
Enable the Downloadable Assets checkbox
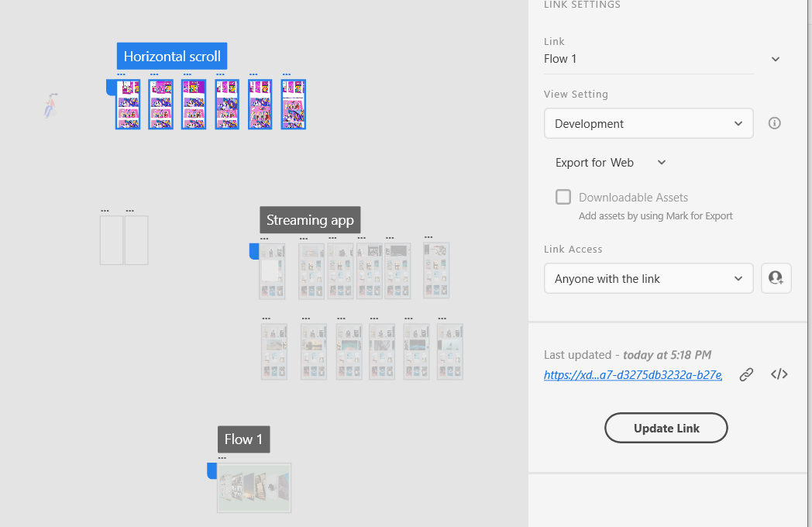point(563,197)
